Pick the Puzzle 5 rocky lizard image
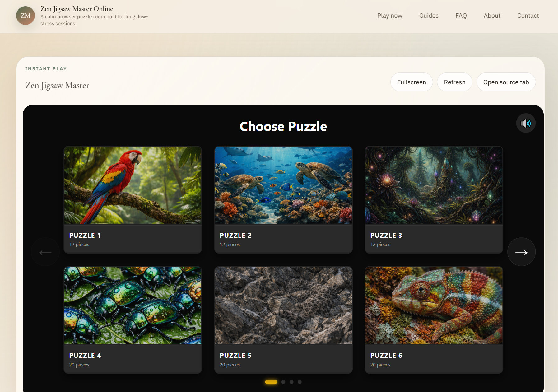 (x=283, y=305)
